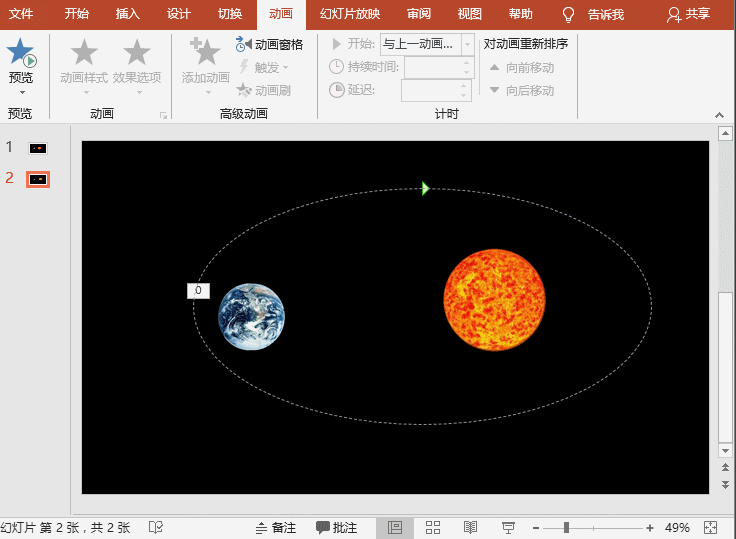Expand the 预览 preview dropdown arrow
The image size is (736, 539).
click(22, 92)
